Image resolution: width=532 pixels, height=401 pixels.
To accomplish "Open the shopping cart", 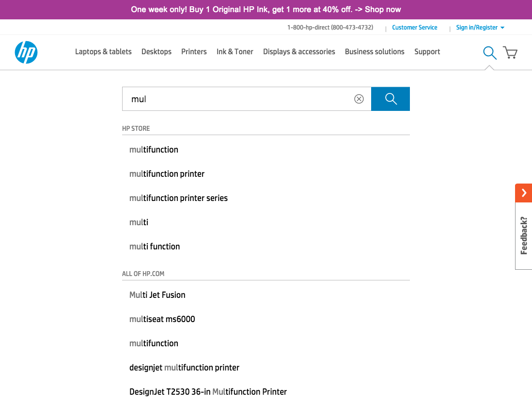I will click(x=510, y=52).
